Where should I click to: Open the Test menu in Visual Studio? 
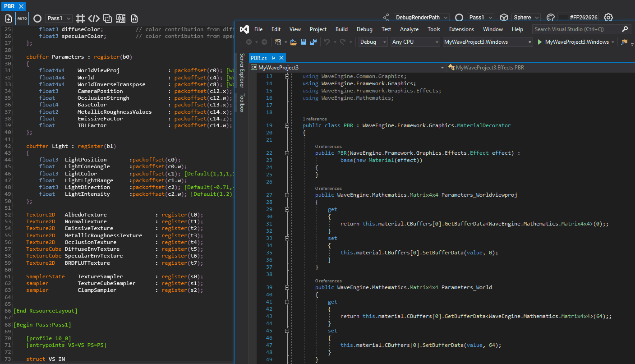pos(386,29)
